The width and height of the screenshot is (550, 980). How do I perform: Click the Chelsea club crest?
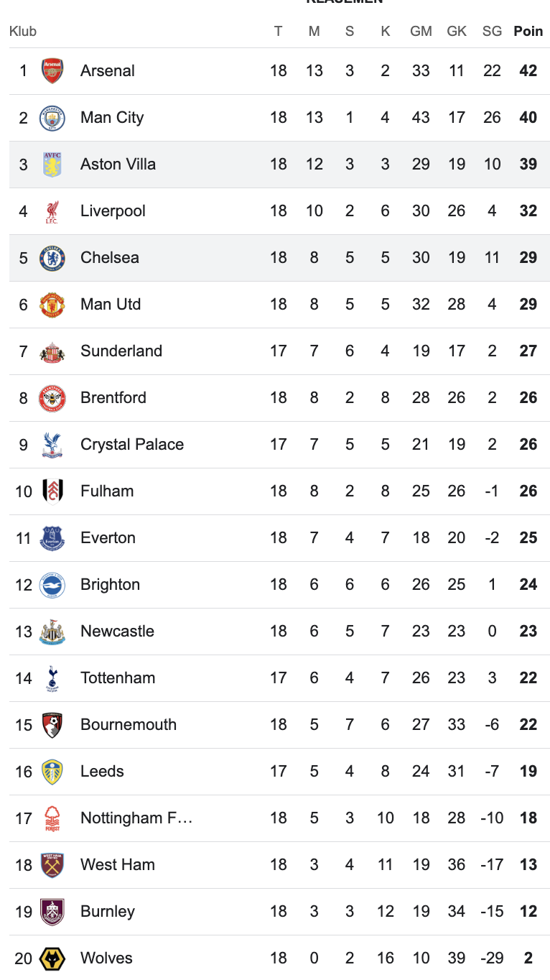[52, 258]
